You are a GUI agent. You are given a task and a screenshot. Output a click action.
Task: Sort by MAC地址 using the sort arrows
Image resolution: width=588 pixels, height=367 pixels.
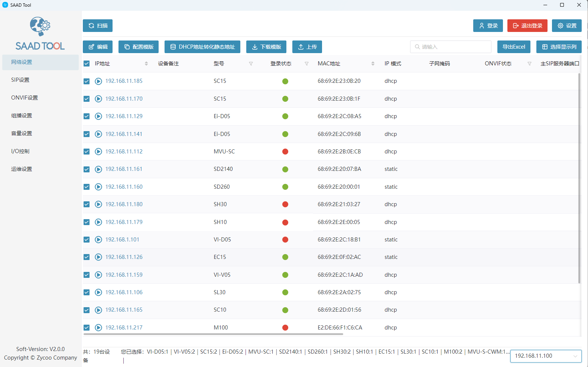point(373,64)
